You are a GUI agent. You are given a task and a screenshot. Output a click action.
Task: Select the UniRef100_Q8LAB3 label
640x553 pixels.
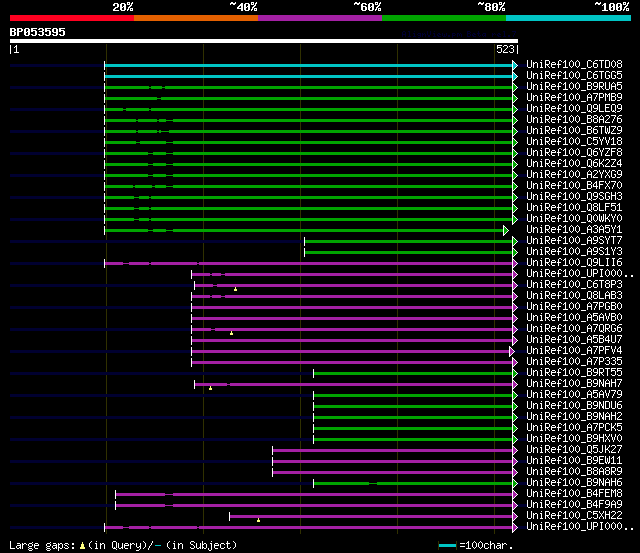click(x=574, y=296)
